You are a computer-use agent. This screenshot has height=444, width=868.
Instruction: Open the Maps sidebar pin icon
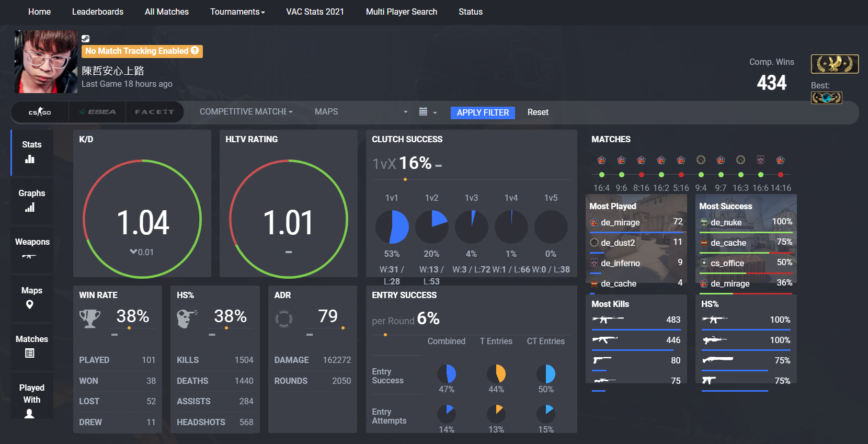tap(30, 304)
